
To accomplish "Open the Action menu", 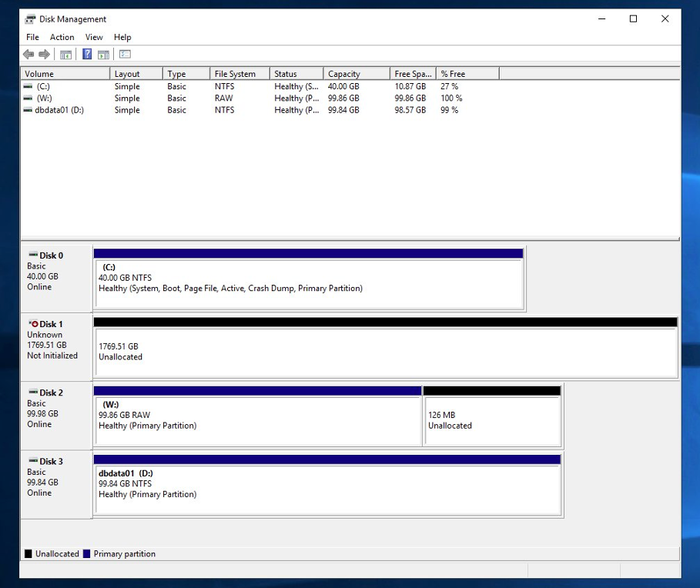I will click(x=62, y=37).
